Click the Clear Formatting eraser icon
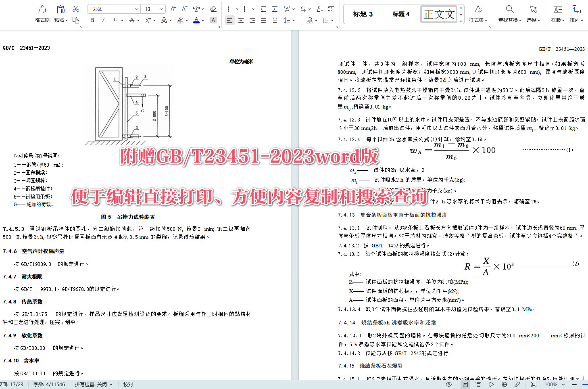Image resolution: width=588 pixels, height=389 pixels. point(213,8)
